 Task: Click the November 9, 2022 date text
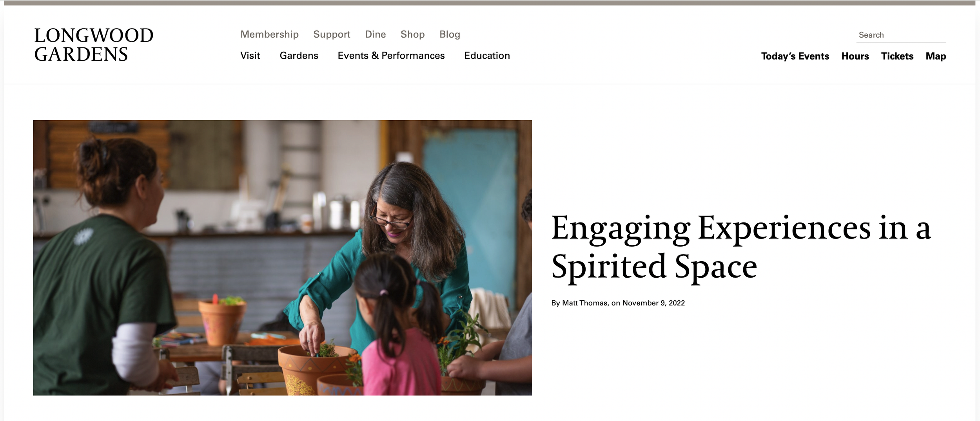(x=653, y=303)
